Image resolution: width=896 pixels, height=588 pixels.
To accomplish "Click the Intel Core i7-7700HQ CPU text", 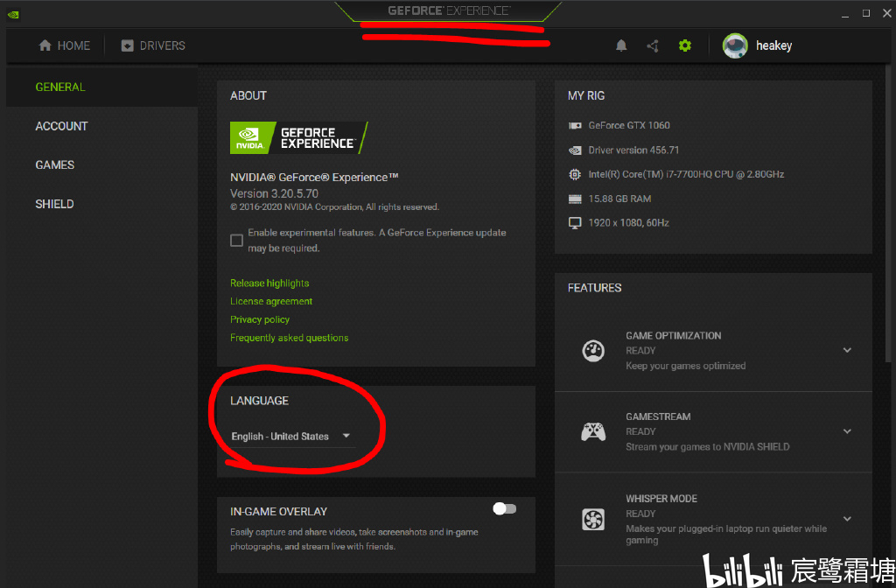I will click(x=686, y=174).
